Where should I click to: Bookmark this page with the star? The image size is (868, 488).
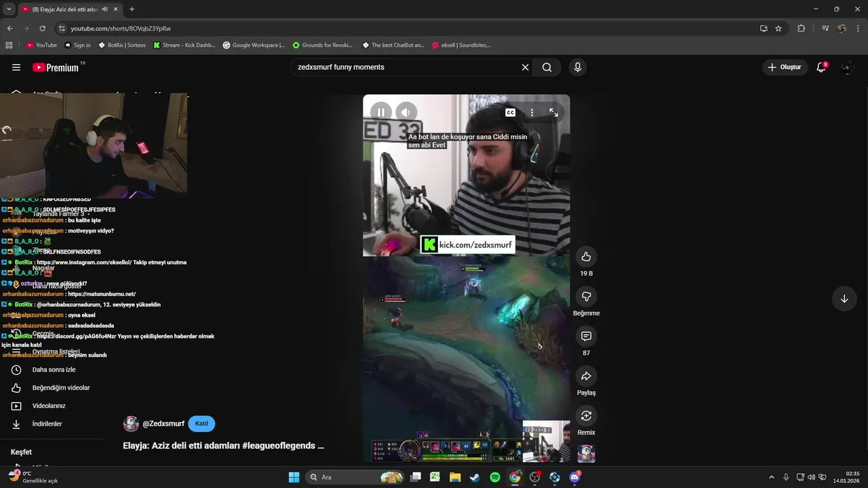pyautogui.click(x=778, y=28)
